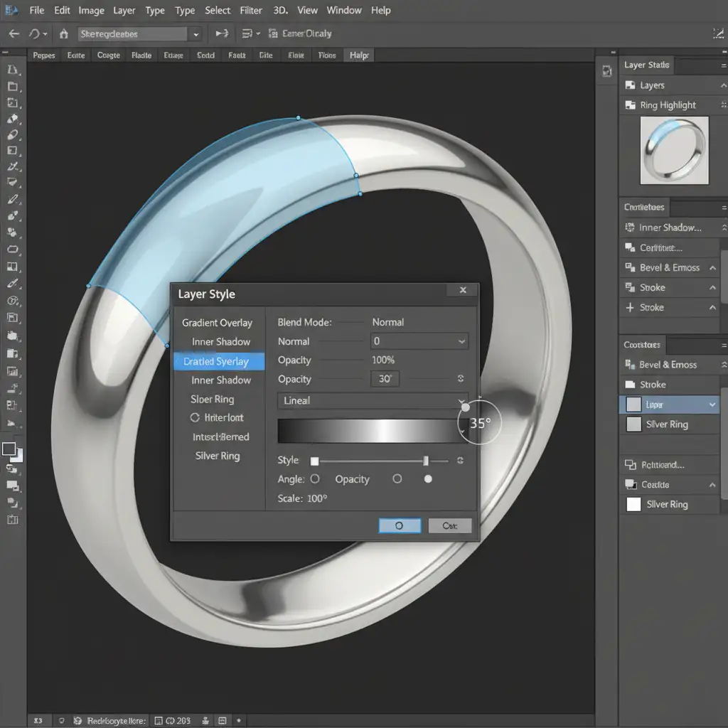Click the Layers panel icon
Screen dimensions: 728x728
[629, 85]
